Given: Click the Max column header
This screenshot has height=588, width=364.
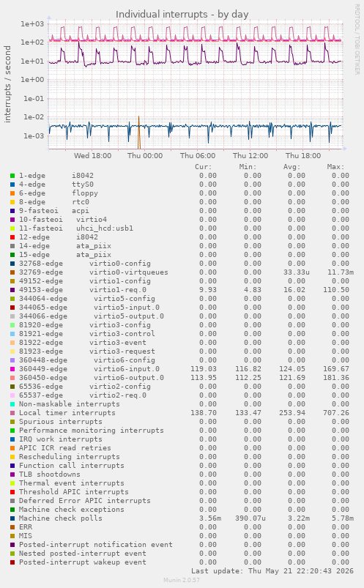Looking at the screenshot, I should click(x=335, y=167).
